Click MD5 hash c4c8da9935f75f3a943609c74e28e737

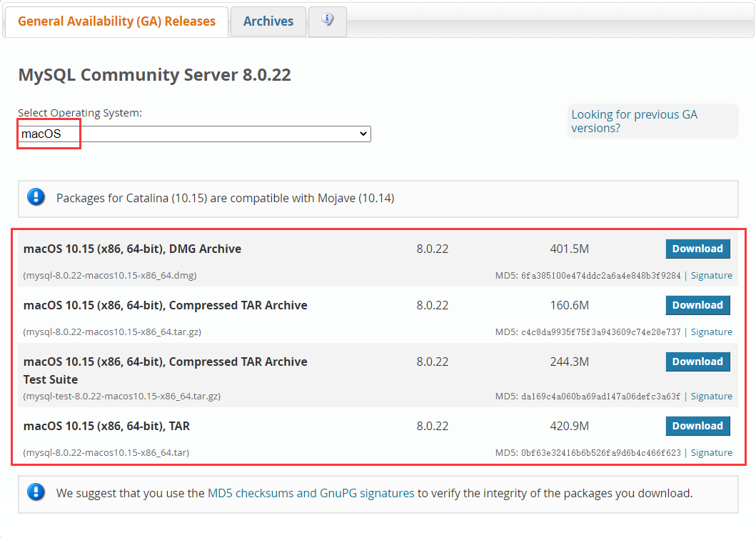point(601,332)
